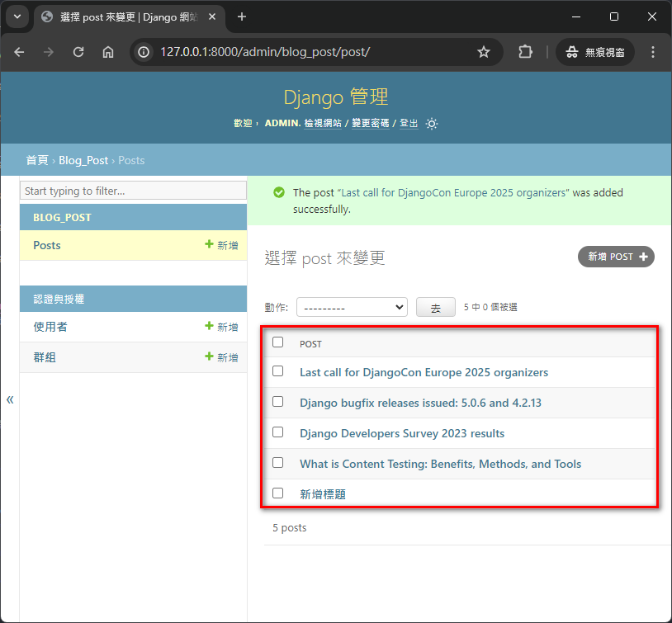Click the 登出 logout link
The height and width of the screenshot is (623, 672).
pos(409,124)
